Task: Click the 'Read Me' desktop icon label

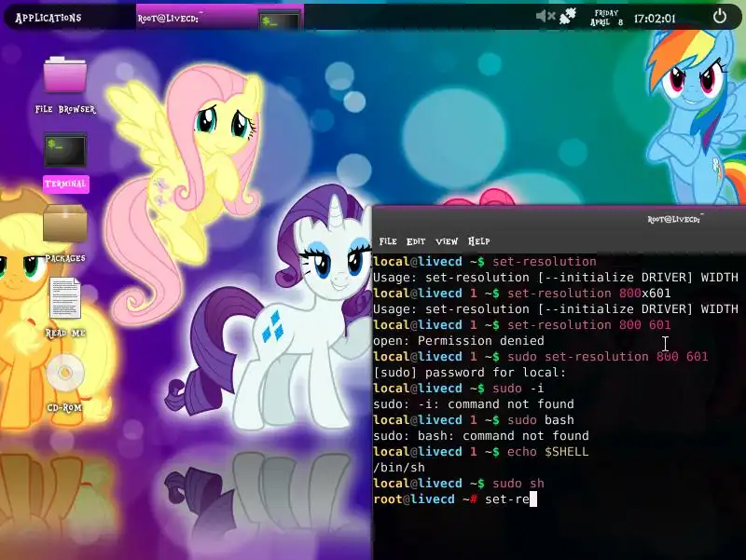Action: [x=65, y=334]
